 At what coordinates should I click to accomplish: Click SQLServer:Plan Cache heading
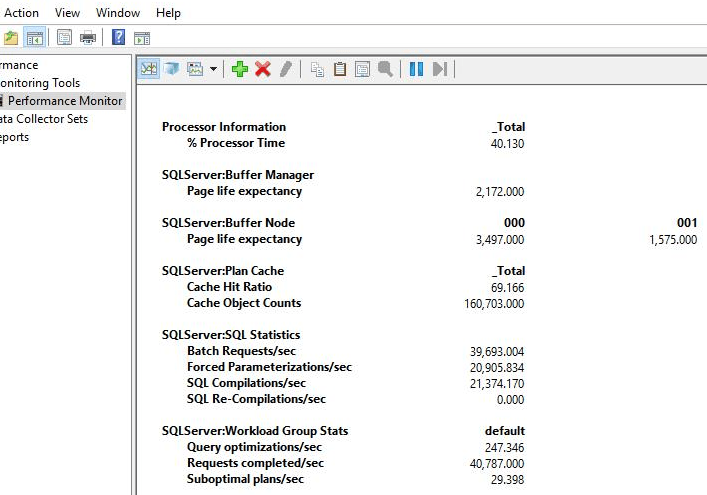223,271
